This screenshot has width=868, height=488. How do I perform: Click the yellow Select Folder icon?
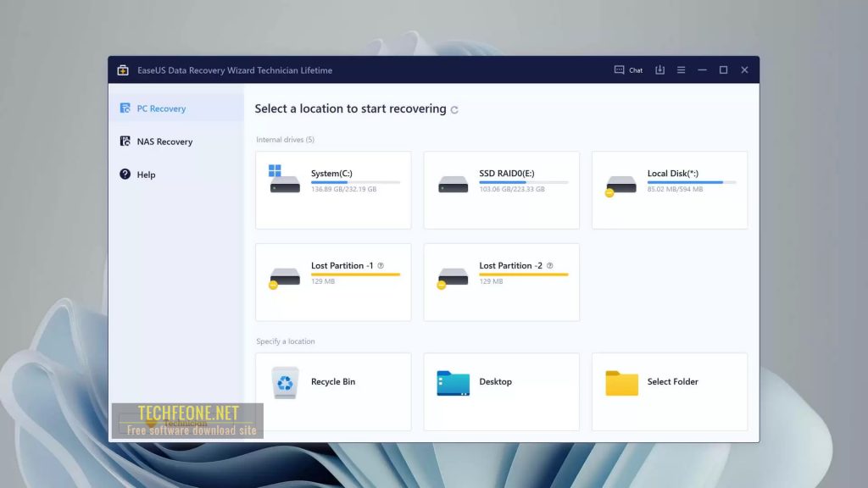(621, 383)
